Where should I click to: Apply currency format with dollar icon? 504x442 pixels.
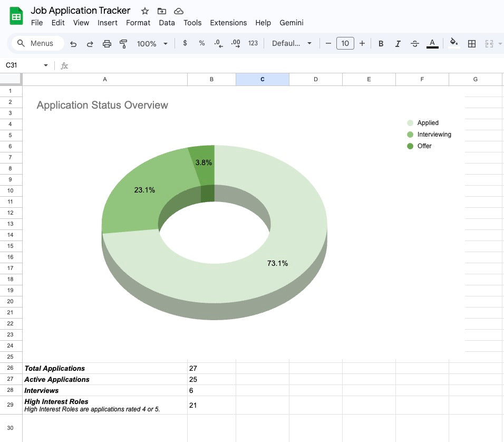click(185, 43)
